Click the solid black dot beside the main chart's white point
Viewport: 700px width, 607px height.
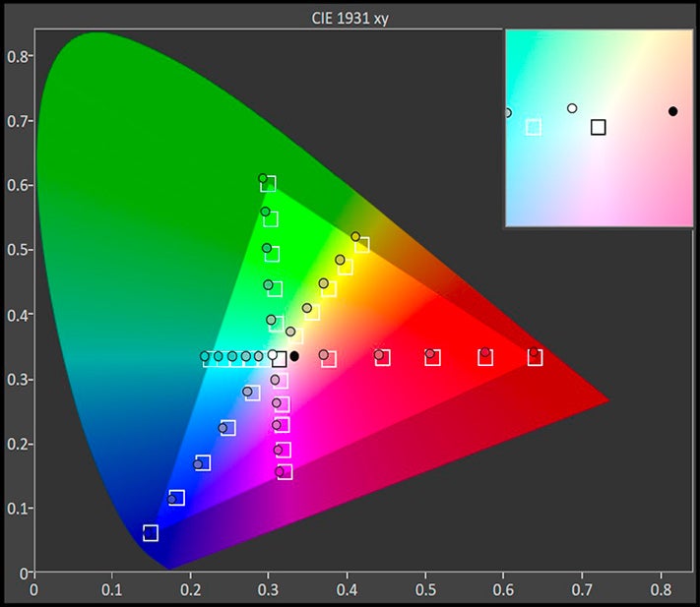pyautogui.click(x=294, y=356)
